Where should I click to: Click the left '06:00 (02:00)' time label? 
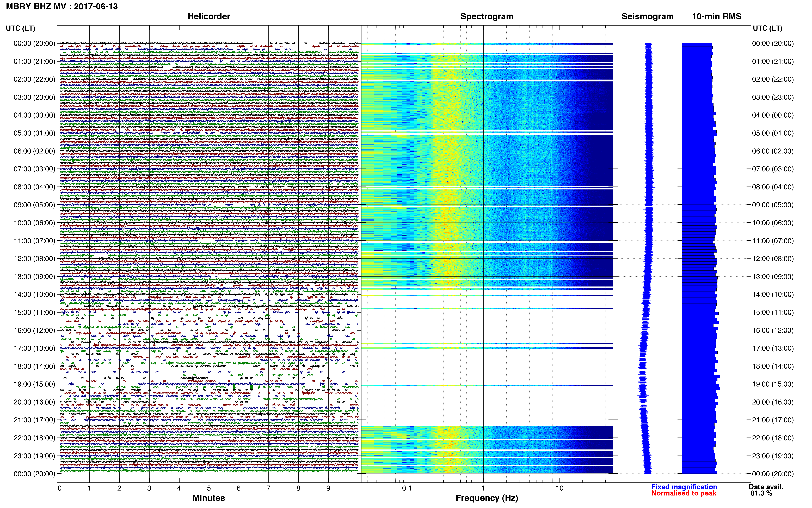pos(34,151)
